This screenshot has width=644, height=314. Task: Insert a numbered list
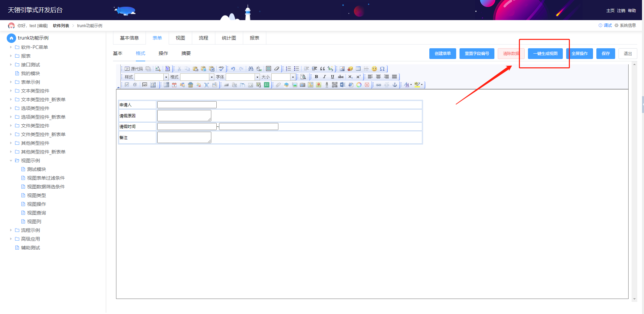tap(288, 69)
